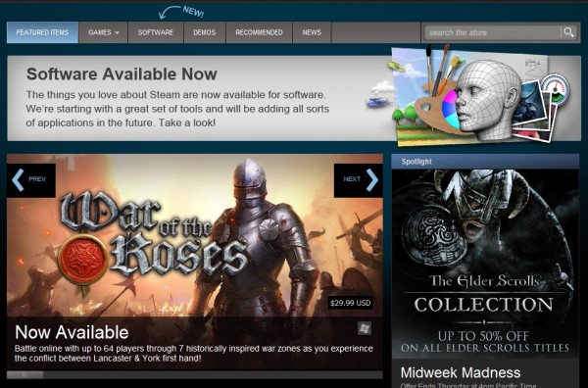
Task: Open the Software Available Now banner
Action: tap(294, 98)
